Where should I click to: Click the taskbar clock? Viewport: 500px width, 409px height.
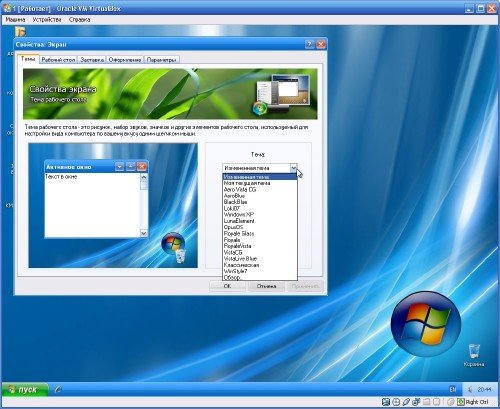(484, 389)
